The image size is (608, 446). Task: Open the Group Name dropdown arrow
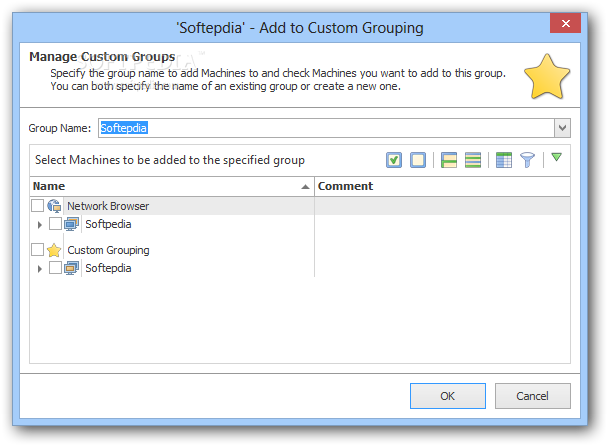(562, 128)
